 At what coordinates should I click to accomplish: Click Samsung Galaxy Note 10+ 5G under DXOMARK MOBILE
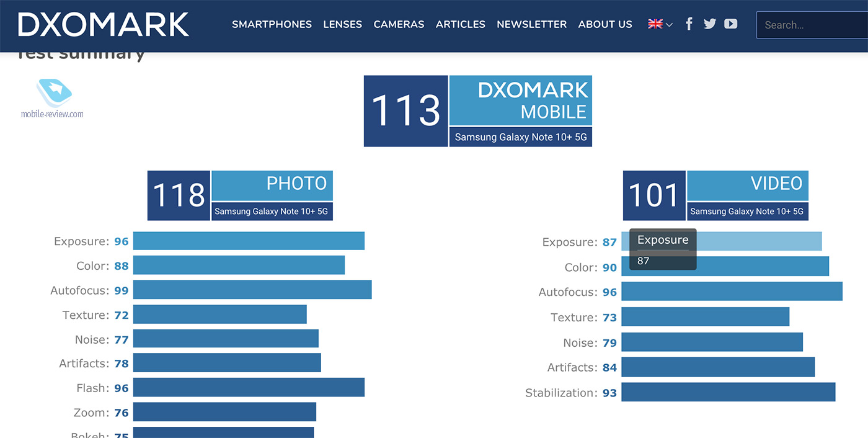click(521, 137)
